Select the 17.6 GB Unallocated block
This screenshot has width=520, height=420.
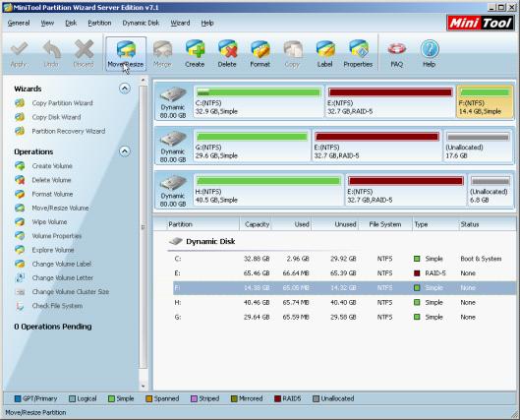[478, 146]
